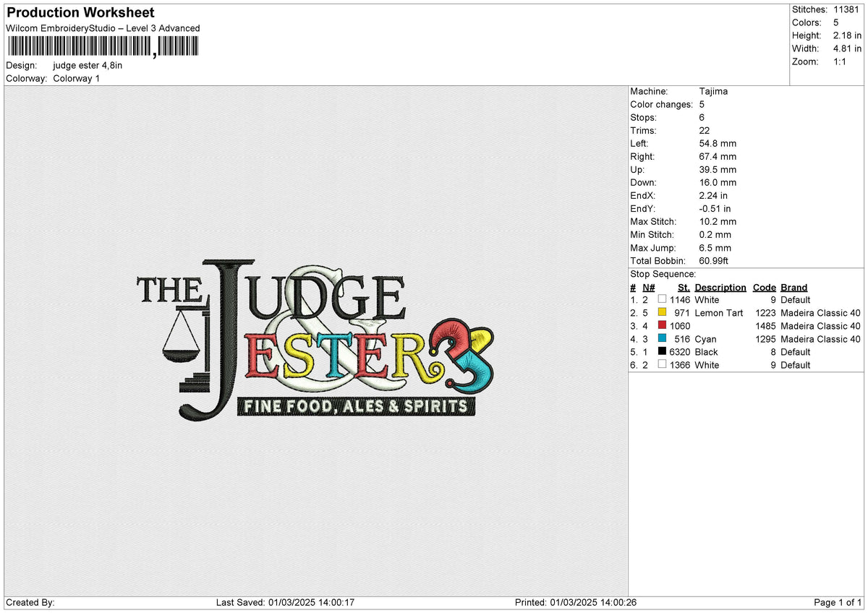Click the Width value 4.81 in
The image size is (868, 613).
pyautogui.click(x=848, y=48)
